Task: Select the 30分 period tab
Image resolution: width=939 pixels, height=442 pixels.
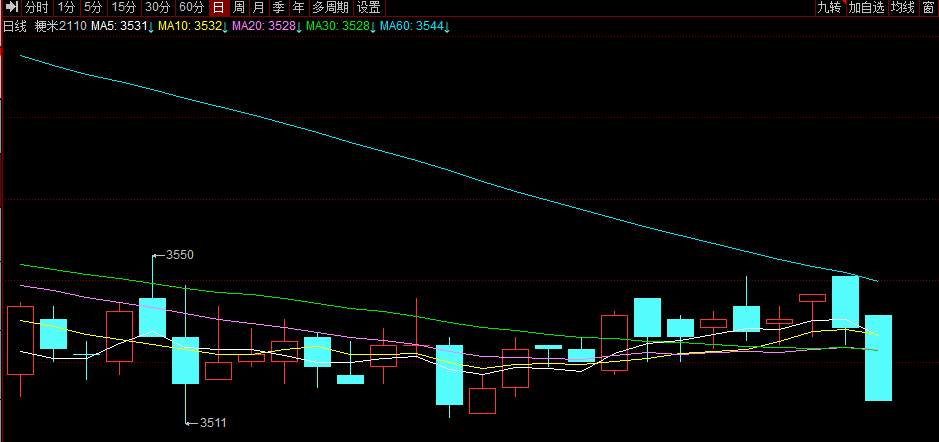Action: (157, 8)
